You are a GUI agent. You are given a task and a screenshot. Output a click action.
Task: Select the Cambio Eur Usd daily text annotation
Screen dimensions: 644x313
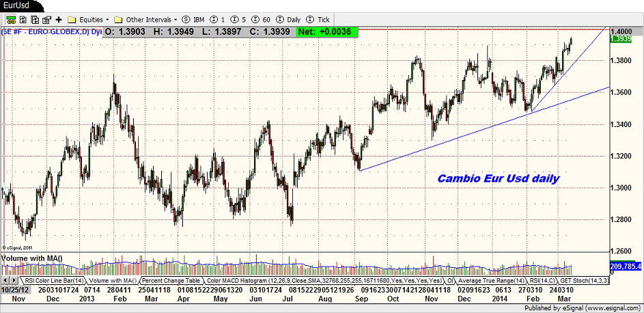point(498,178)
